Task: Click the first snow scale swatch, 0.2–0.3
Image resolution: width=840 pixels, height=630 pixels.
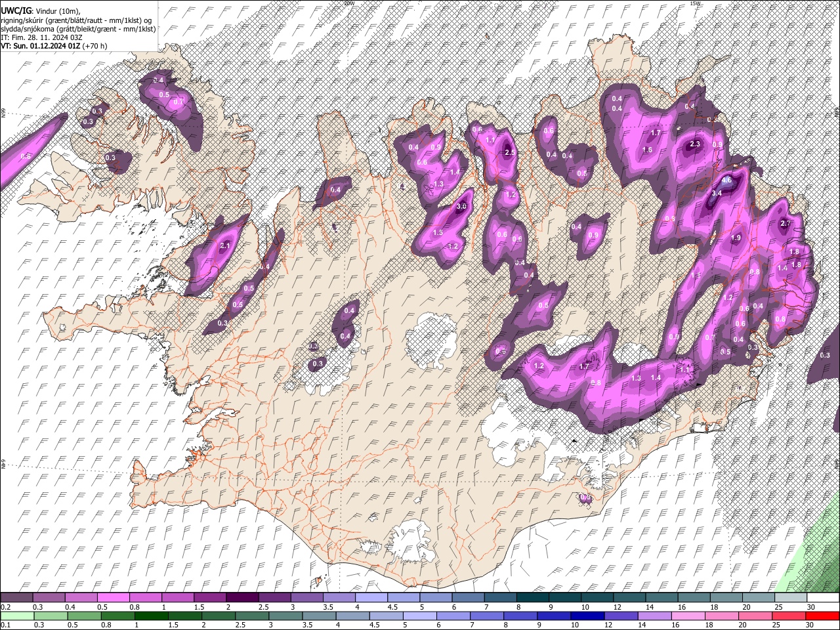Action: coord(16,597)
